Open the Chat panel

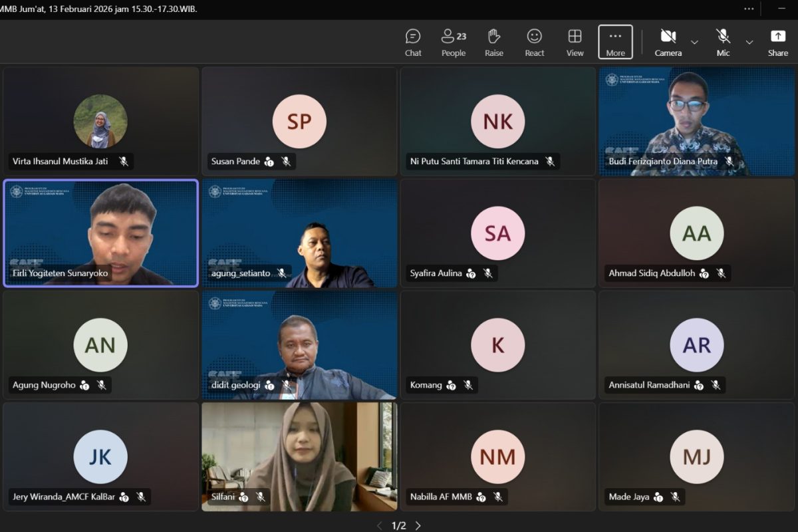pos(413,43)
